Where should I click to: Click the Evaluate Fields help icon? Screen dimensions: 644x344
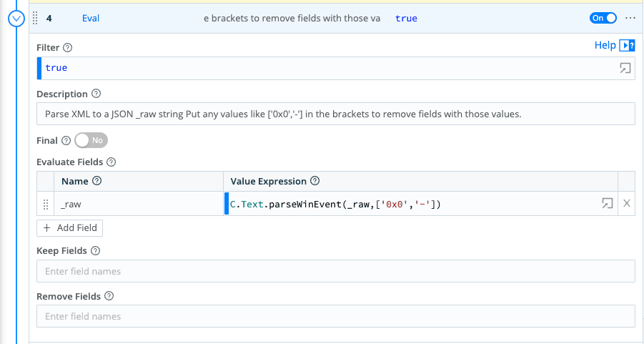pos(111,162)
